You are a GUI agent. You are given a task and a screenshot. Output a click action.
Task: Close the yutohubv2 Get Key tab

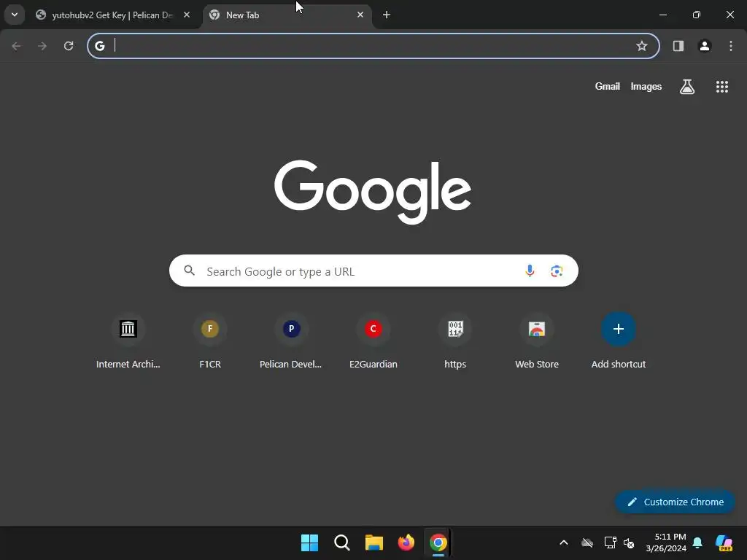coord(187,15)
